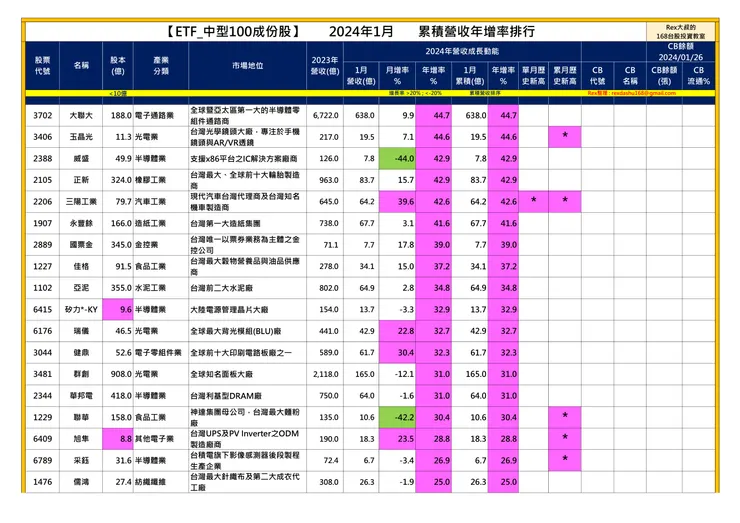Select the 23.5 monthly growth cell
The width and height of the screenshot is (740, 523).
[x=397, y=439]
